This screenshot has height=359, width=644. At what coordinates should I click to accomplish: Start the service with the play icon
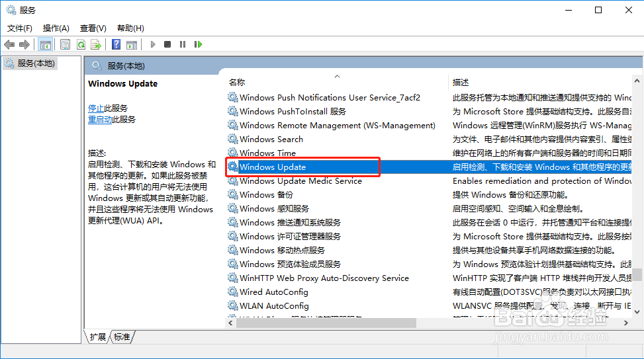pos(153,44)
